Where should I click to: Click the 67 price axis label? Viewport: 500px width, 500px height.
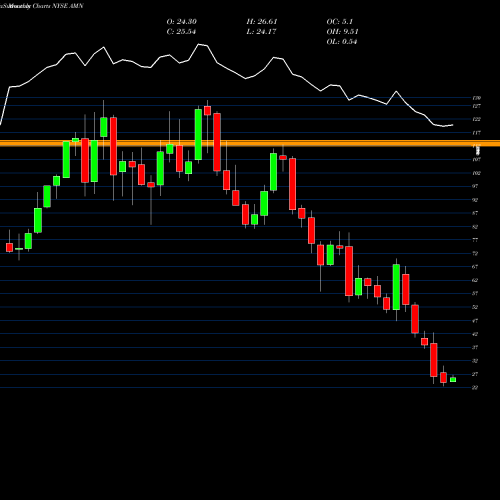475,267
